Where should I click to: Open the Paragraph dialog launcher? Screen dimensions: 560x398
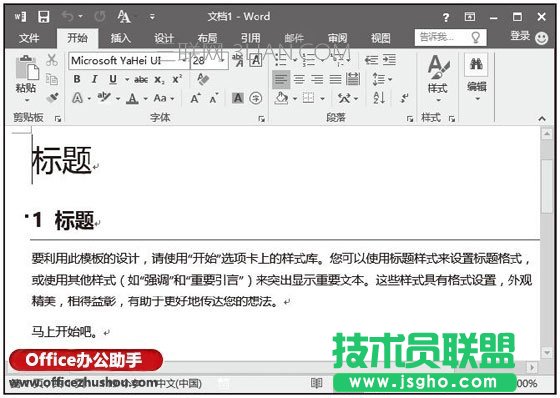click(410, 119)
